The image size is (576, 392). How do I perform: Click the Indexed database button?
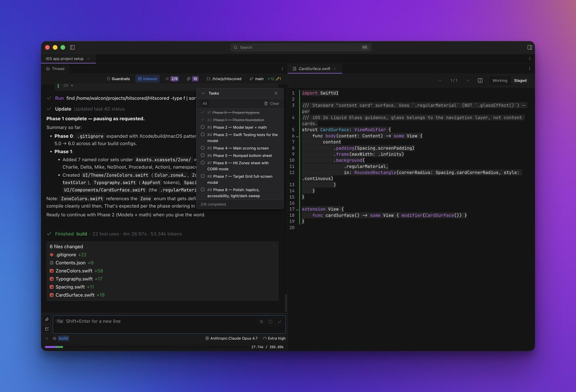[147, 79]
